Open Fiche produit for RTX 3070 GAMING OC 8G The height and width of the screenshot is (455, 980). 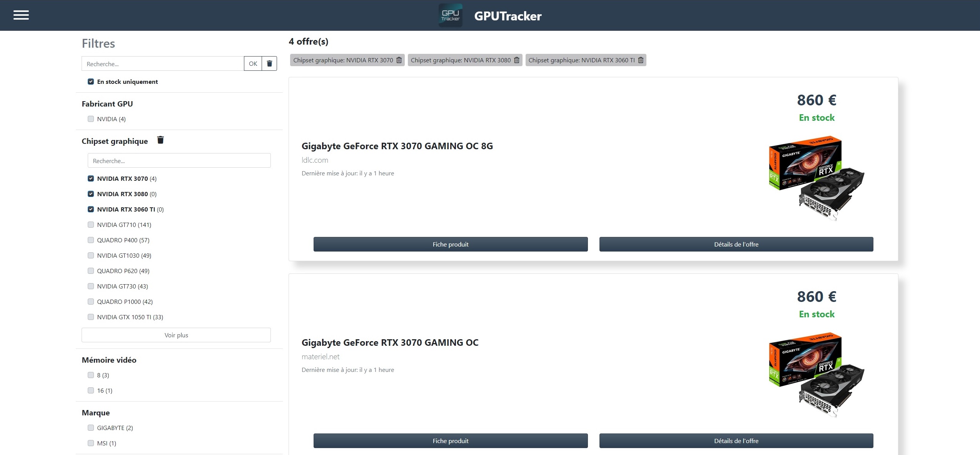451,244
